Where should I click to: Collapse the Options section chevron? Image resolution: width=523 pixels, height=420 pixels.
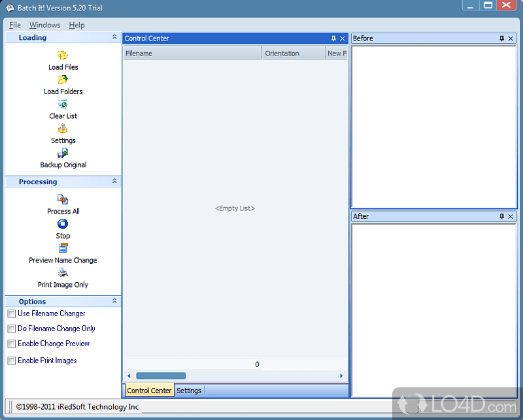114,300
